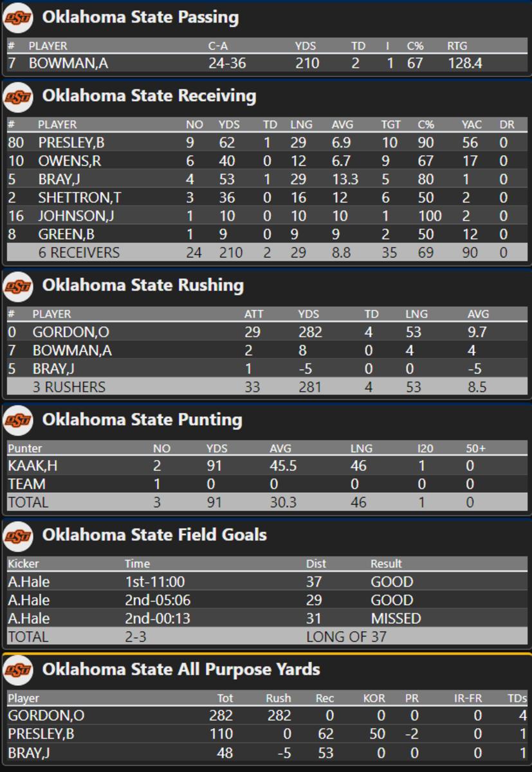Screen dimensions: 532x772
Task: Click the logo beside All Purpose Yards
Action: point(18,670)
